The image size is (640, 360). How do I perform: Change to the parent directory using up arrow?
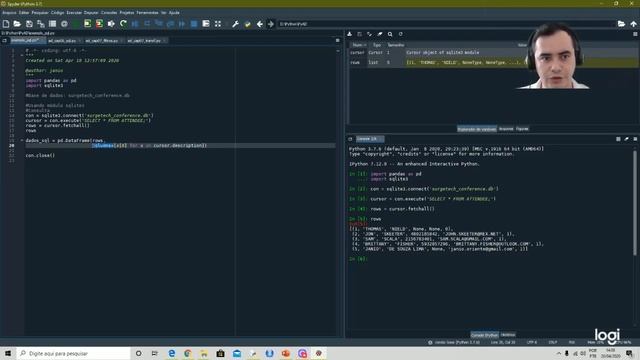(633, 24)
